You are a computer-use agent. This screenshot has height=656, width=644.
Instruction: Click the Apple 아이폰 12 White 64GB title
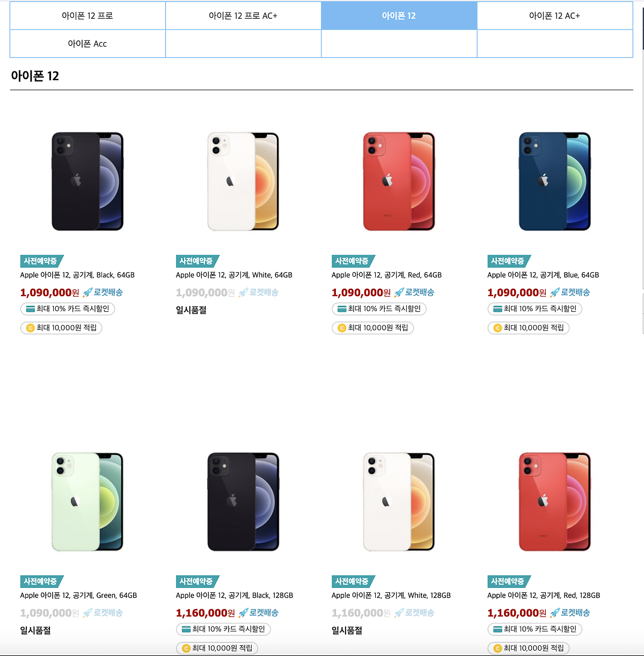coord(234,275)
